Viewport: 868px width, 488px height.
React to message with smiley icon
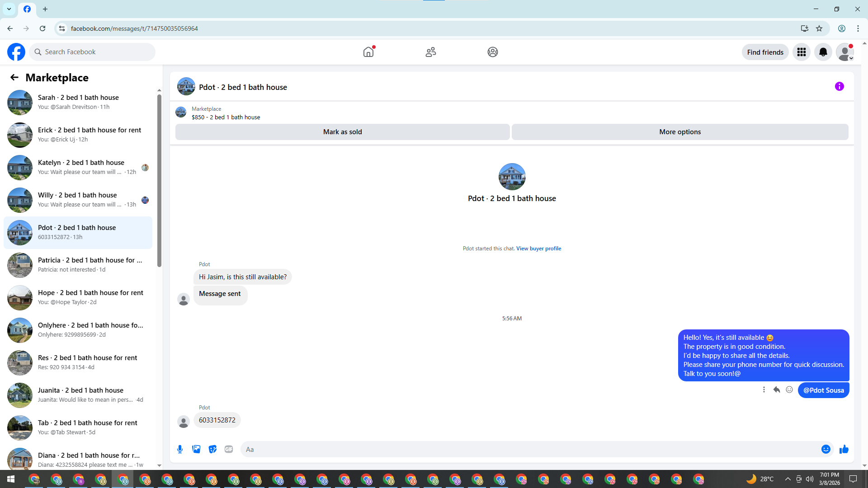(x=789, y=389)
